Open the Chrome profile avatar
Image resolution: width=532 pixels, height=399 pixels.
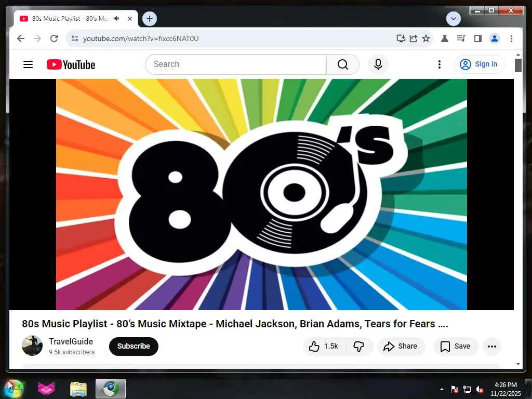(495, 38)
